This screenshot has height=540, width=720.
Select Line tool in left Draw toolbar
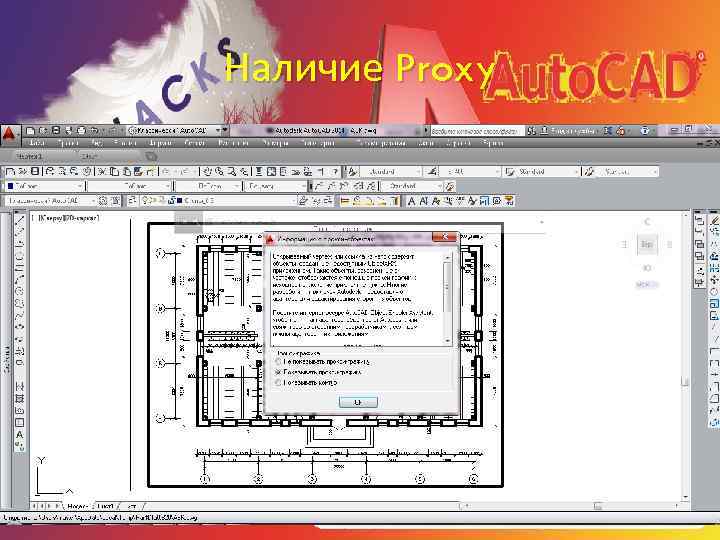click(x=20, y=220)
